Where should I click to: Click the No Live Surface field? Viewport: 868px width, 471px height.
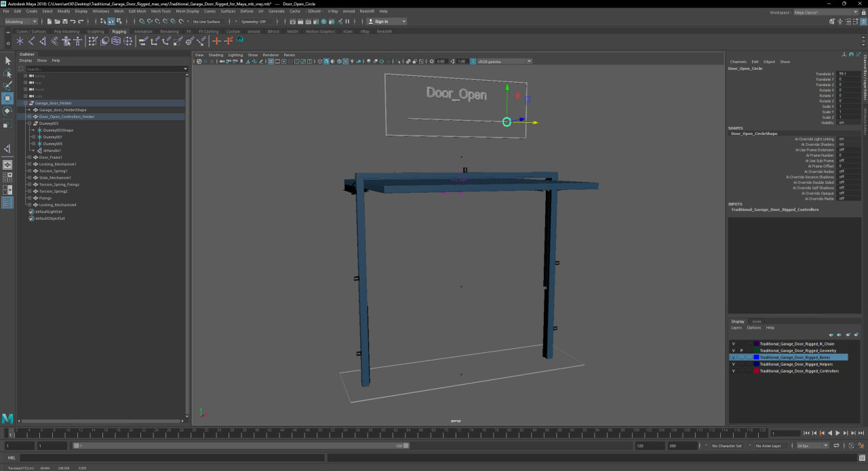tap(207, 22)
